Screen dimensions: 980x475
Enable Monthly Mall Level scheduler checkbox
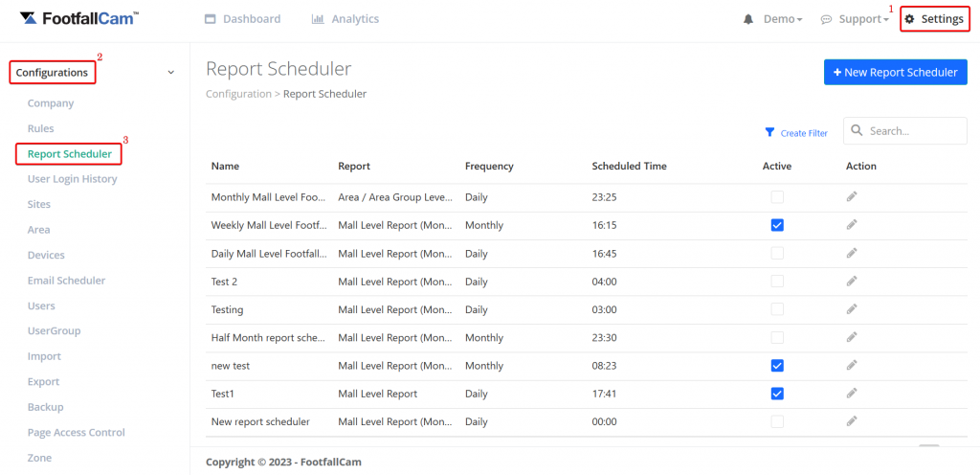(x=777, y=197)
